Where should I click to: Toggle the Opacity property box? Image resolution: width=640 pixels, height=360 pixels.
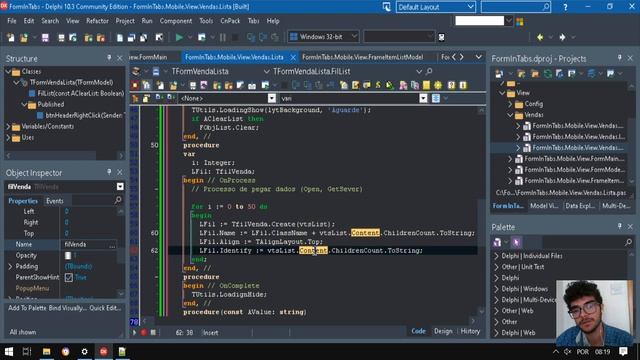coord(68,256)
